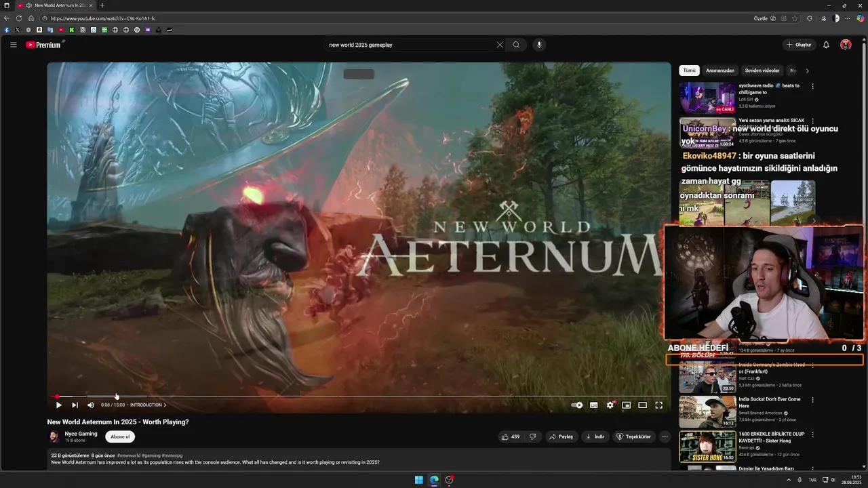Open Sister Hong video thumbnail
Image resolution: width=868 pixels, height=488 pixels.
[x=707, y=447]
